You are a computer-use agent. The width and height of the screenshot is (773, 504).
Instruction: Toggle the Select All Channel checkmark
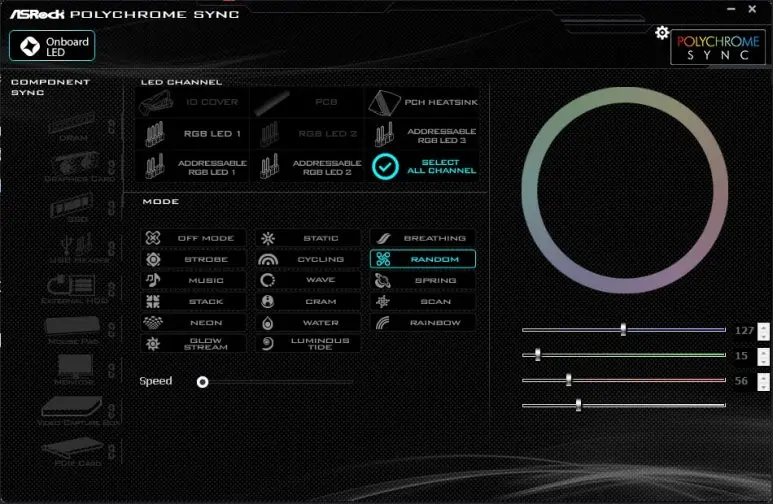[385, 167]
